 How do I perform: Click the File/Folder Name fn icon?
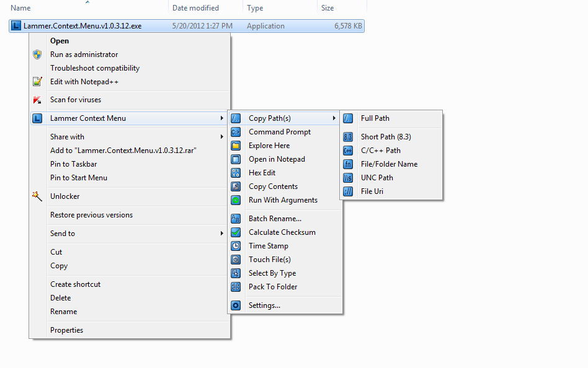coord(348,164)
